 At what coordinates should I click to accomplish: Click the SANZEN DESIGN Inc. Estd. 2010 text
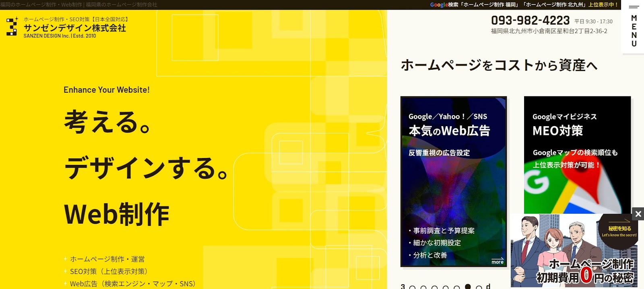[x=60, y=36]
